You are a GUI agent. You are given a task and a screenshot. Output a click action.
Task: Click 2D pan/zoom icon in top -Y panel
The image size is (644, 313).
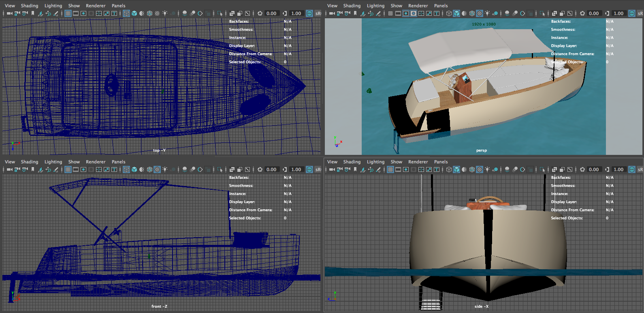click(48, 13)
